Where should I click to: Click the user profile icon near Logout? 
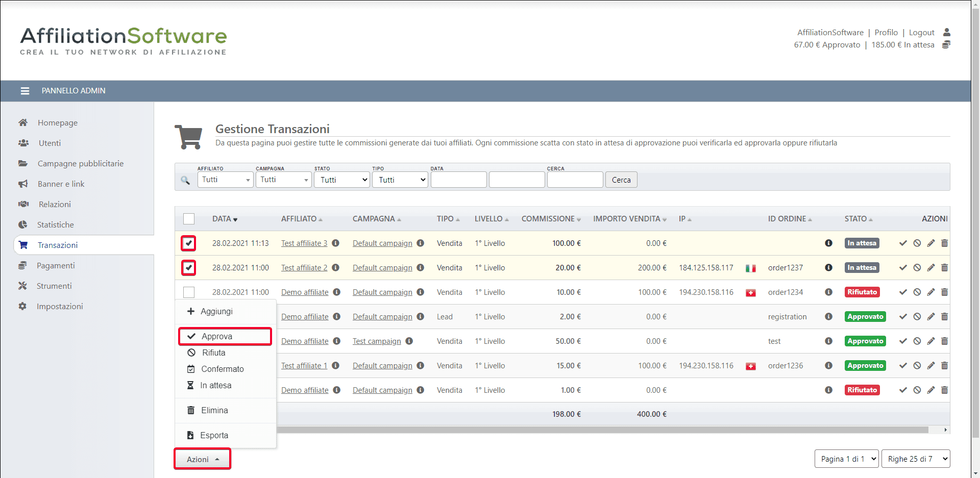[946, 33]
